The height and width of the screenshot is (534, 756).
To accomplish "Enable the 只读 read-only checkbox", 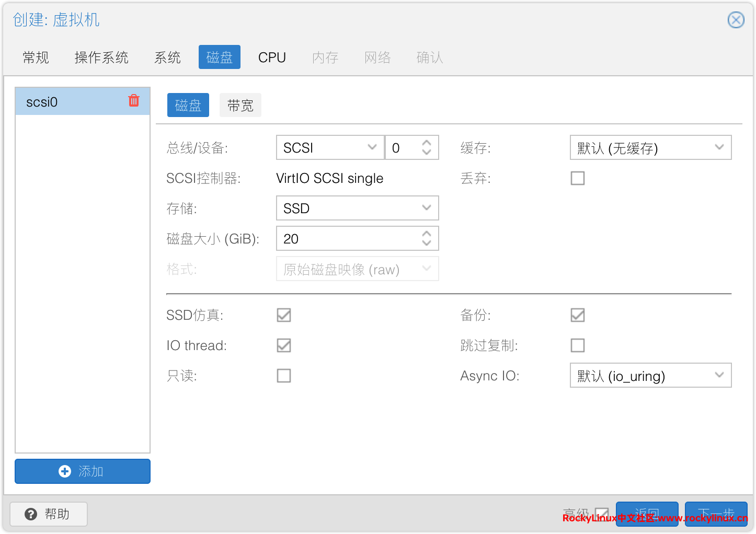I will coord(284,376).
